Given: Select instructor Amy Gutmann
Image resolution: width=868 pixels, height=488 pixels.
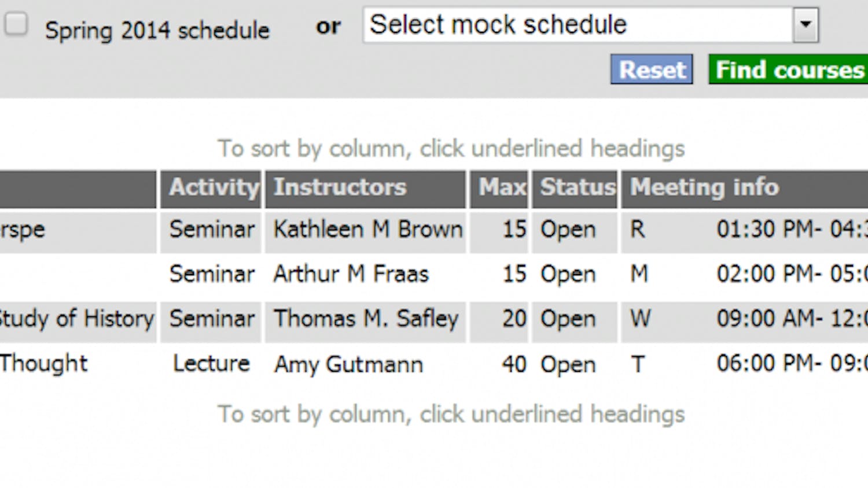Looking at the screenshot, I should [348, 364].
